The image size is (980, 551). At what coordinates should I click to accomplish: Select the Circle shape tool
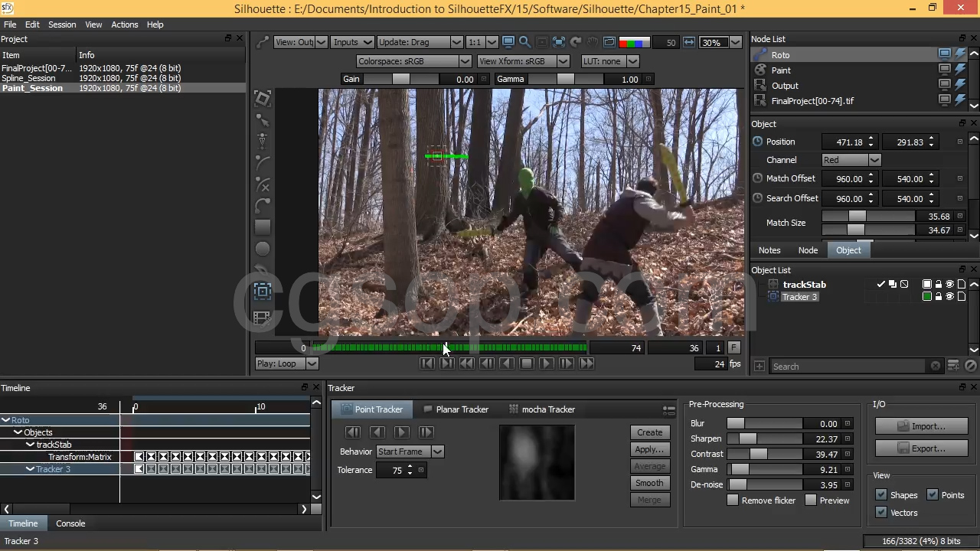tap(263, 249)
